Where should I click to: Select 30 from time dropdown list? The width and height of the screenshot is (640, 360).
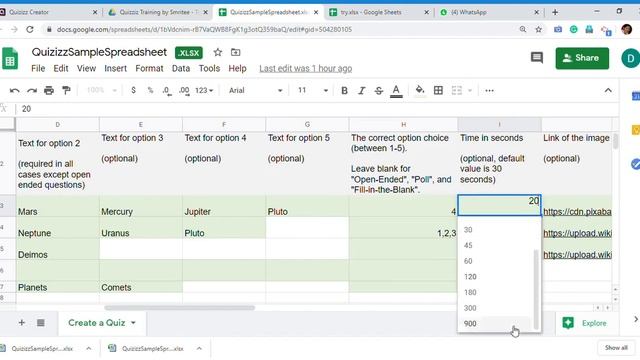point(496,230)
